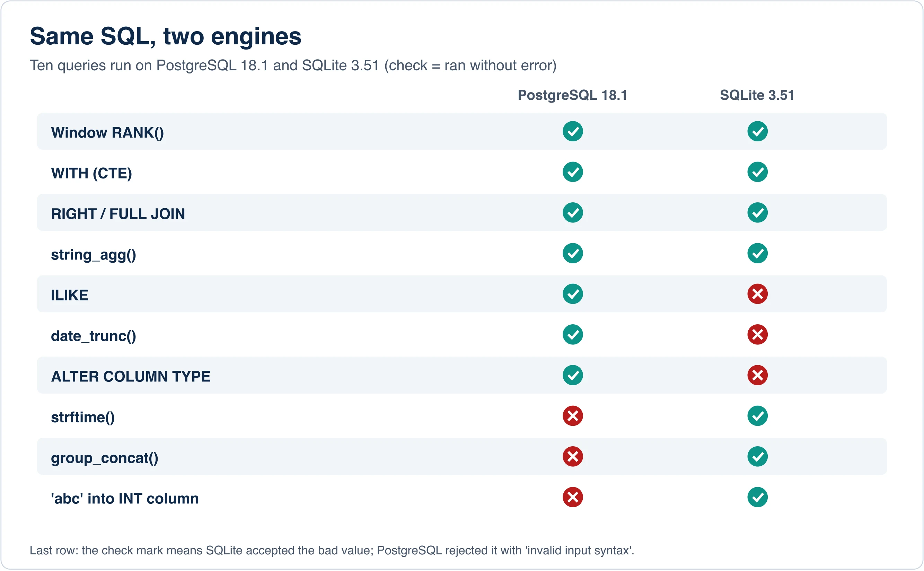Click SQLite check icon for 'abc' into INT column
924x571 pixels.
tap(757, 497)
